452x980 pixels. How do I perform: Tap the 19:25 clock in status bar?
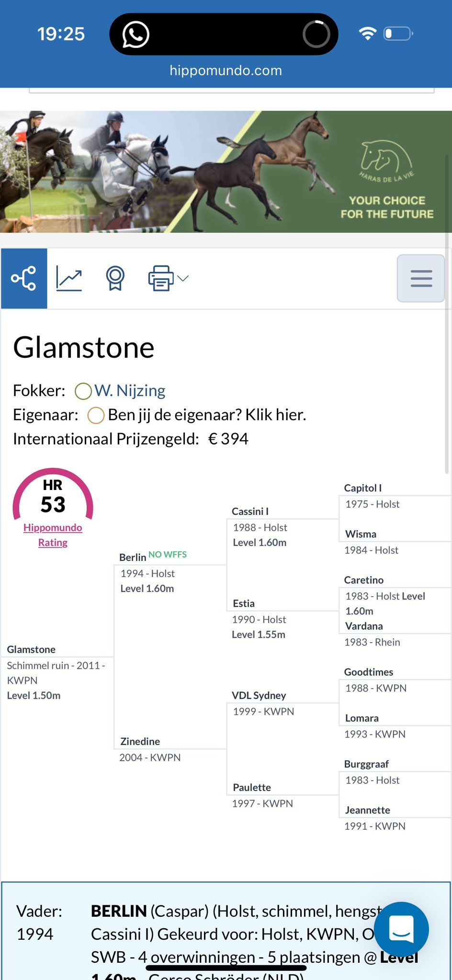pyautogui.click(x=61, y=34)
